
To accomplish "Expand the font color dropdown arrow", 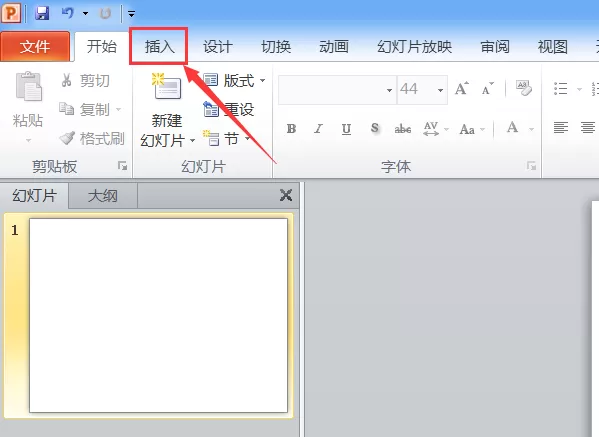I will point(531,129).
